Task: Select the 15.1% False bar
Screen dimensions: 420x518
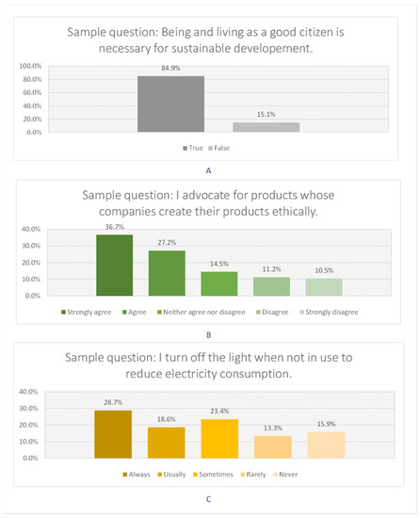Action: point(267,127)
